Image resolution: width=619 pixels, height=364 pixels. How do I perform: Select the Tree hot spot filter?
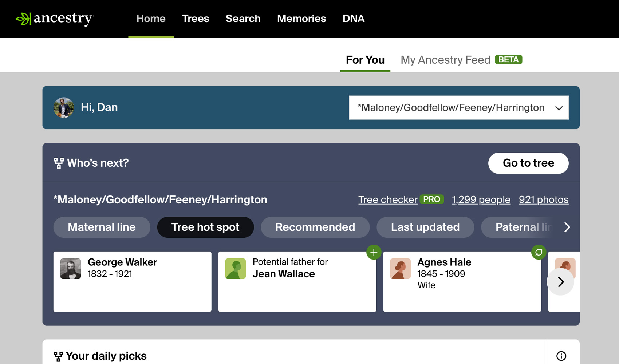tap(205, 227)
